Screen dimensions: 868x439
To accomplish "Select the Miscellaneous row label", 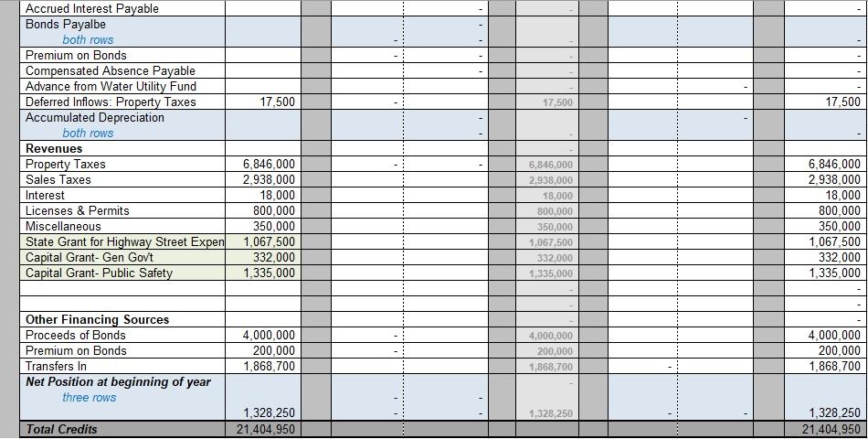I will (x=63, y=226).
